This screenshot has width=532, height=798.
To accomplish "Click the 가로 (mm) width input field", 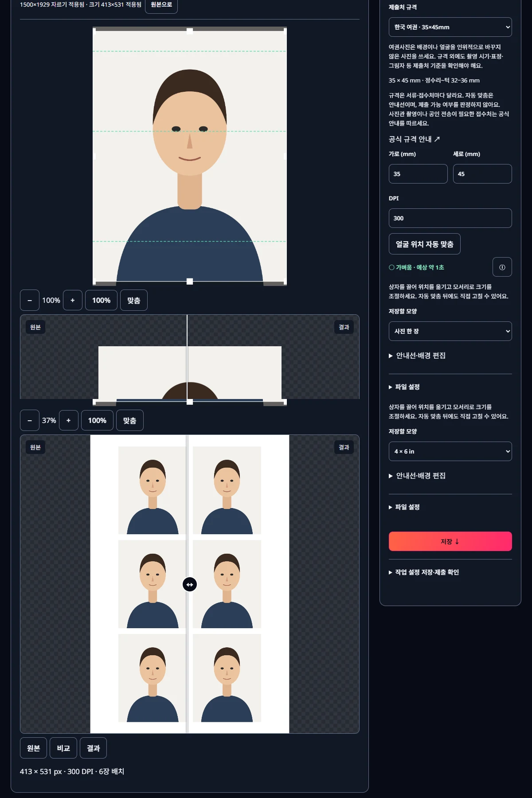I will (418, 174).
